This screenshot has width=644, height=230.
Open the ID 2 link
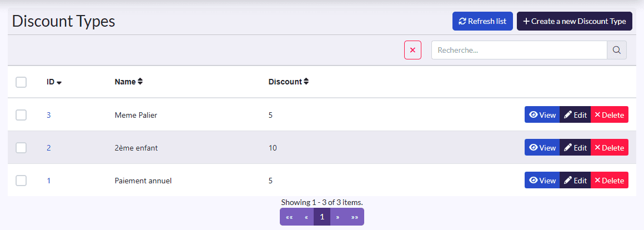click(x=48, y=148)
